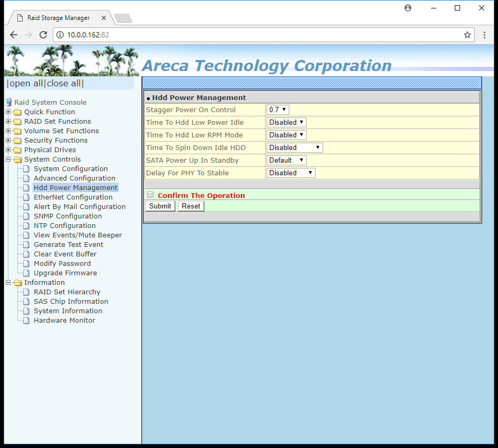498x448 pixels.
Task: Open Stagger Power On Control dropdown
Action: [278, 110]
